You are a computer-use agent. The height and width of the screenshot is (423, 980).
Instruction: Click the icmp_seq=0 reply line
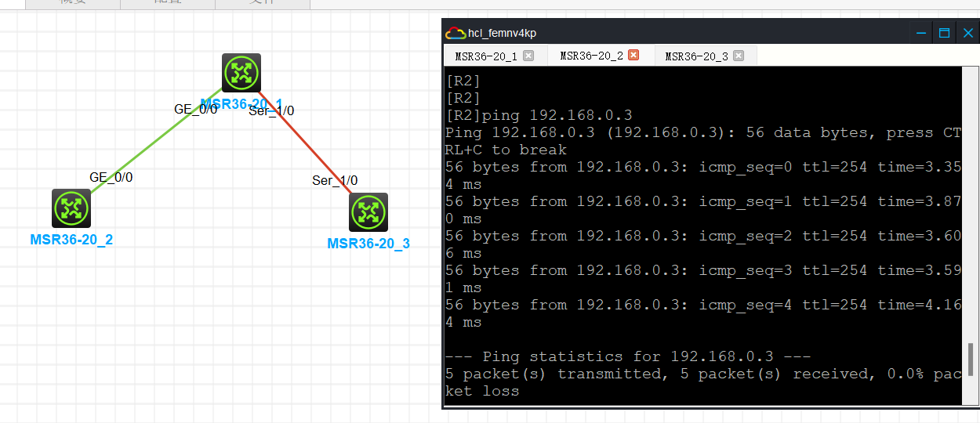[x=703, y=175]
